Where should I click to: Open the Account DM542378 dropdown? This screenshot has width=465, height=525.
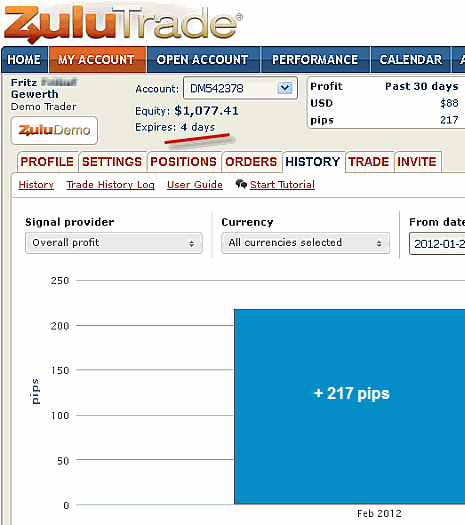click(240, 88)
